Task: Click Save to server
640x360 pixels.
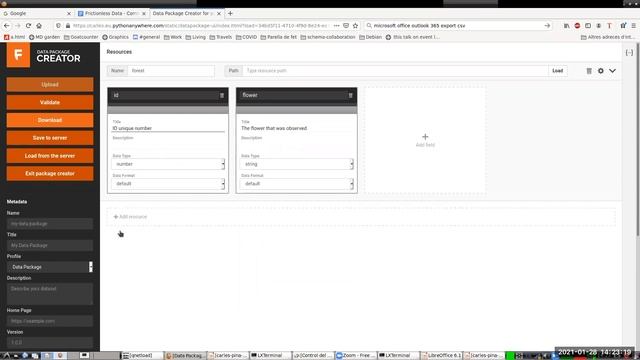Action: point(50,138)
